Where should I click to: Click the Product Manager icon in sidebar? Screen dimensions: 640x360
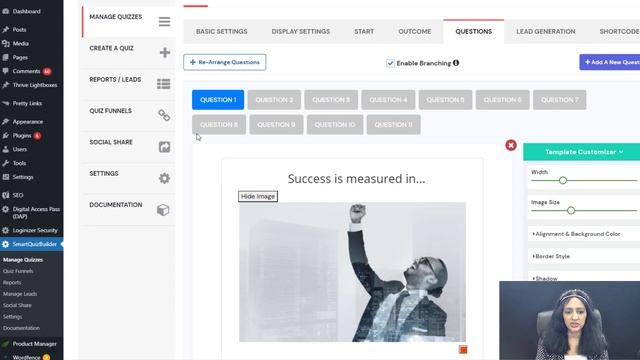coord(6,344)
